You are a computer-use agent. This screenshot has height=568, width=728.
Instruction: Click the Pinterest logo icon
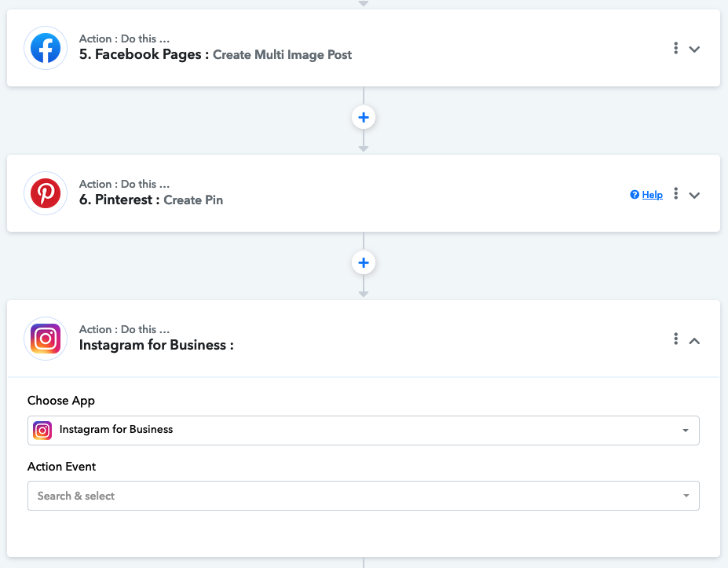coord(46,193)
